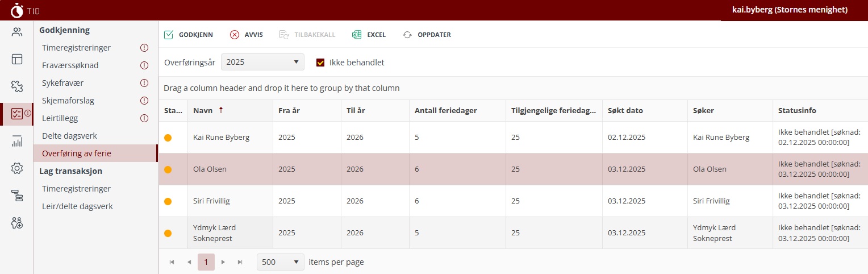868x274 pixels.
Task: Open the bar chart reports icon
Action: [x=17, y=141]
